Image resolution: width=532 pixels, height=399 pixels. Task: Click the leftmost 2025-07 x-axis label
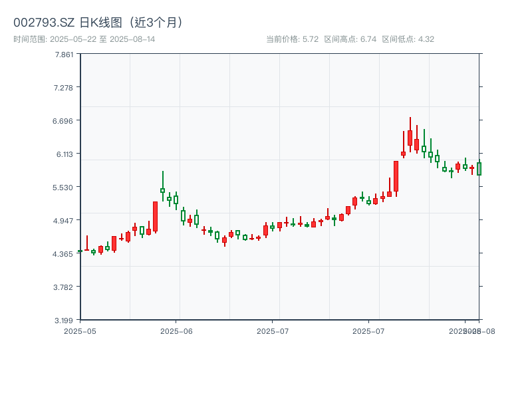(273, 331)
